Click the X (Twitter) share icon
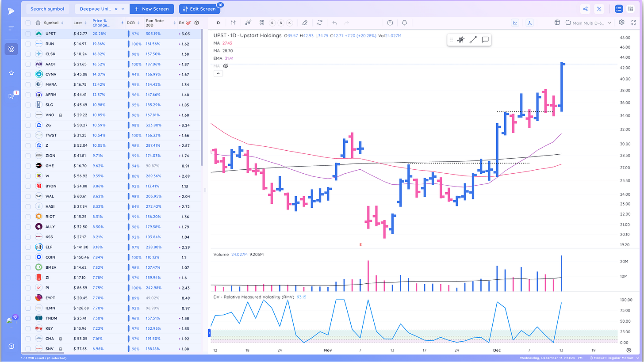 coord(599,9)
